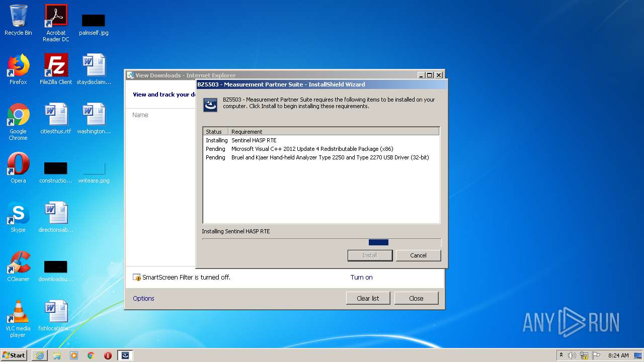The width and height of the screenshot is (644, 362).
Task: Launch Skype desktop shortcut
Action: click(x=18, y=217)
